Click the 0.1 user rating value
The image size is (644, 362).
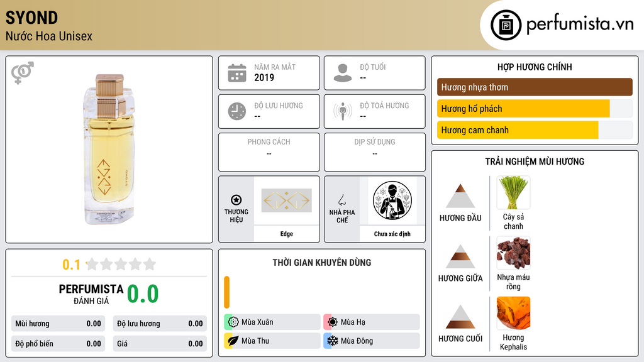click(x=72, y=265)
